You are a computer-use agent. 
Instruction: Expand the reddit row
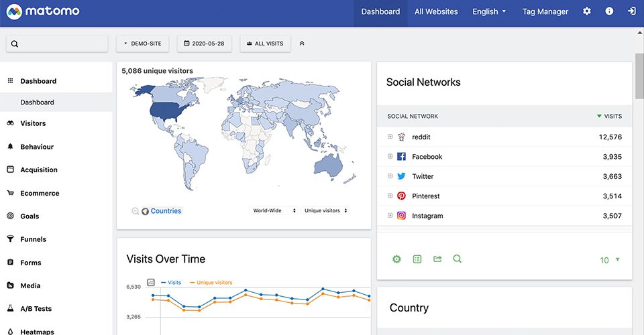coord(390,137)
